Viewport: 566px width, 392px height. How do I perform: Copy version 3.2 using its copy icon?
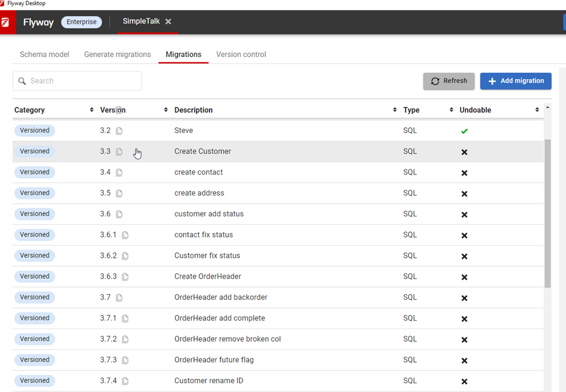point(119,131)
